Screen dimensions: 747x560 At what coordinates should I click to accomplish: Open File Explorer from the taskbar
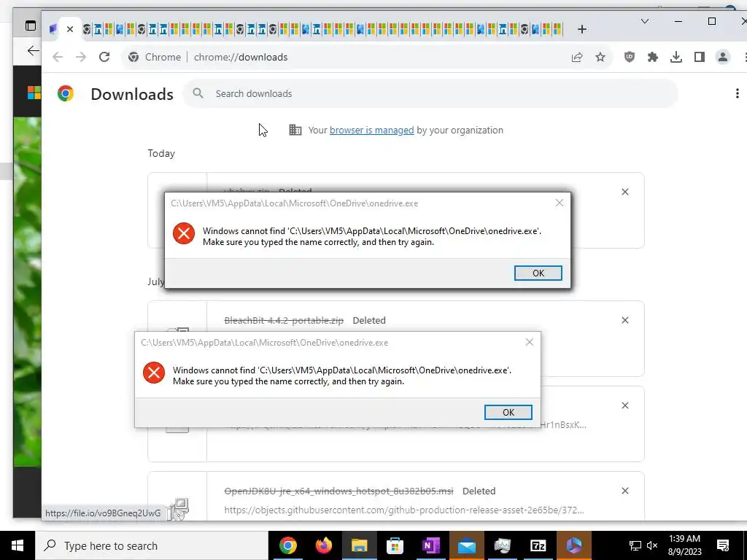359,545
